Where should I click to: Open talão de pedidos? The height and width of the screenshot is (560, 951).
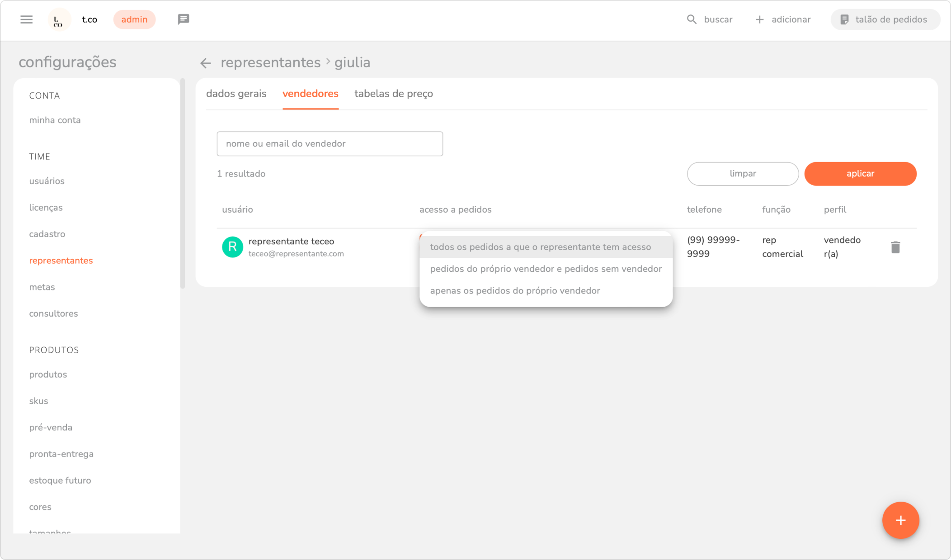pos(885,19)
